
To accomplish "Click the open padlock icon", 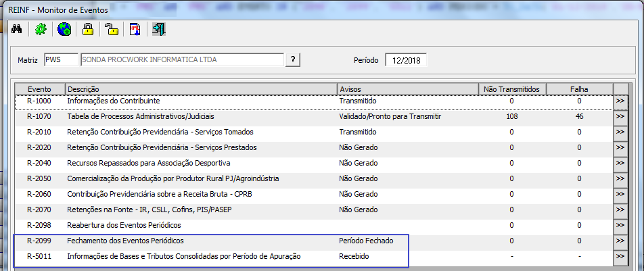I will click(x=112, y=29).
